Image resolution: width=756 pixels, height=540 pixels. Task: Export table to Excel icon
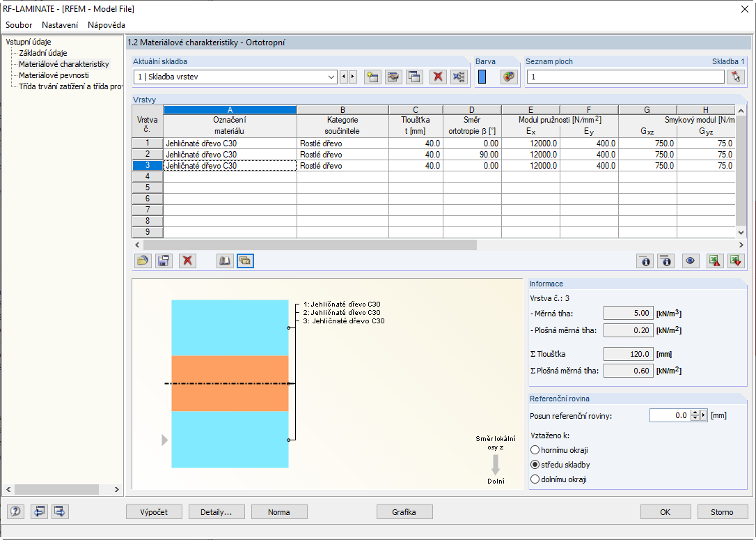714,261
